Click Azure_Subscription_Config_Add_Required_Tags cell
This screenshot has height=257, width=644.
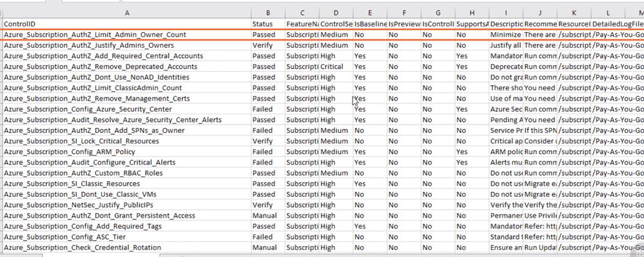click(x=127, y=226)
